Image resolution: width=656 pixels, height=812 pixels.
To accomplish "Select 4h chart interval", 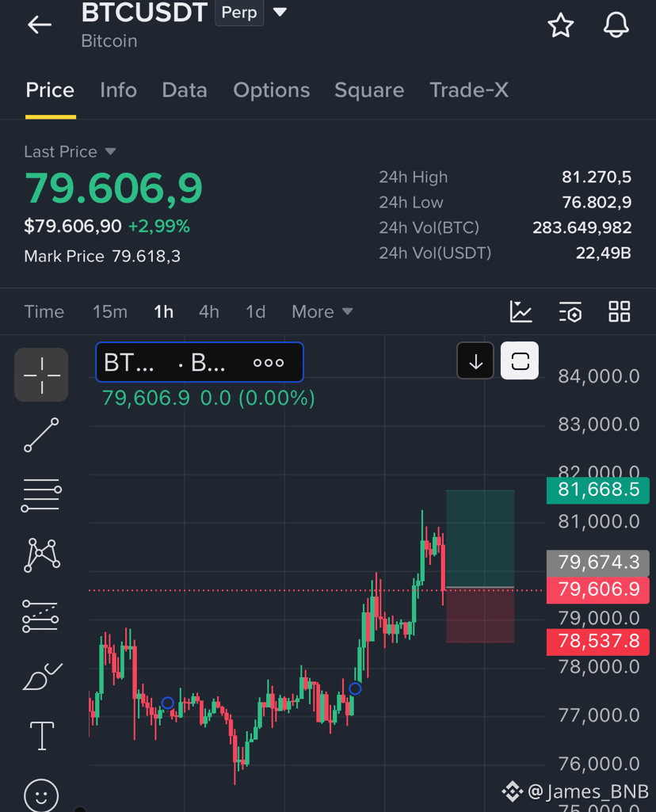I will pos(209,312).
